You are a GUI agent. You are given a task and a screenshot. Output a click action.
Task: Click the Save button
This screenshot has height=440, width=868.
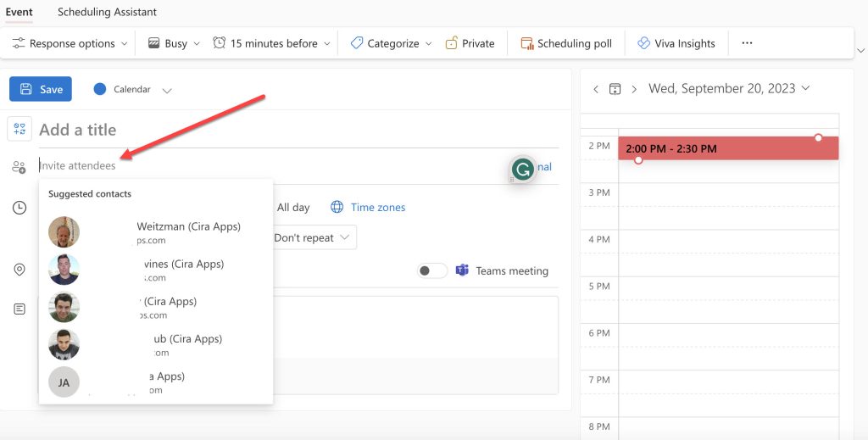click(x=41, y=89)
